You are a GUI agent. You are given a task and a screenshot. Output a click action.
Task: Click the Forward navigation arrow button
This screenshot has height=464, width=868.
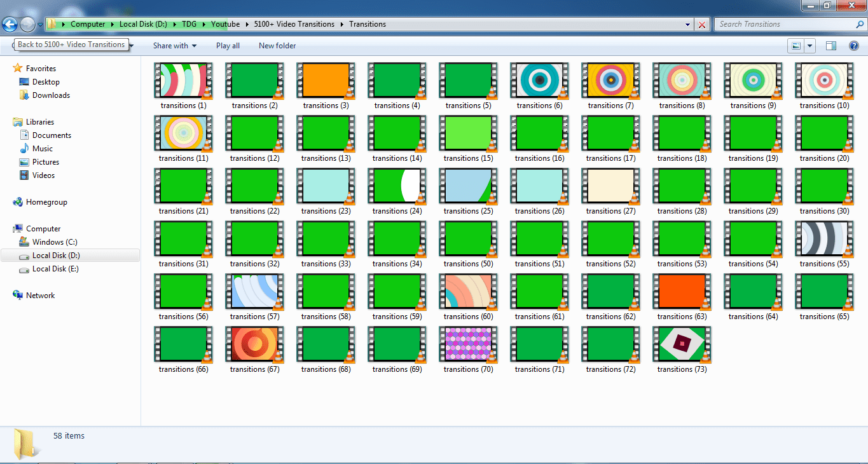coord(27,25)
